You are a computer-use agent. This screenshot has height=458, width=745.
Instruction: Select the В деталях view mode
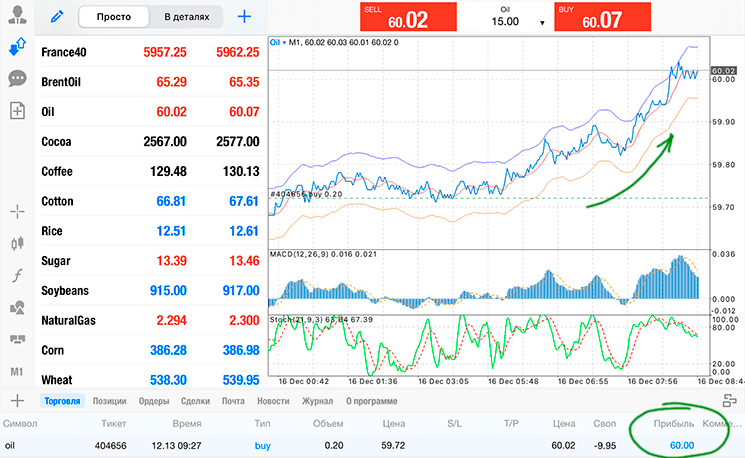pyautogui.click(x=186, y=17)
